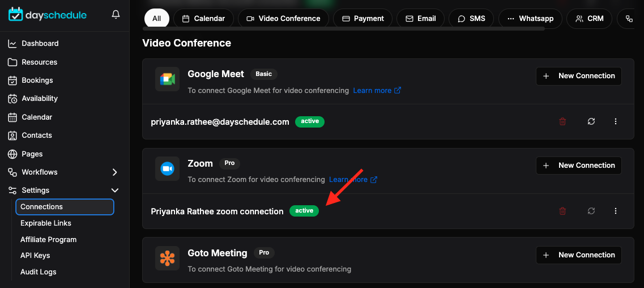The width and height of the screenshot is (644, 288).
Task: Expand the Workflows submenu chevron
Action: [114, 172]
